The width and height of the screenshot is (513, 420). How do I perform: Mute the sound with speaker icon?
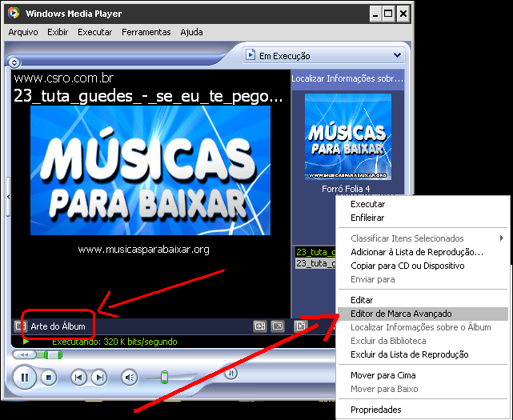tap(129, 377)
